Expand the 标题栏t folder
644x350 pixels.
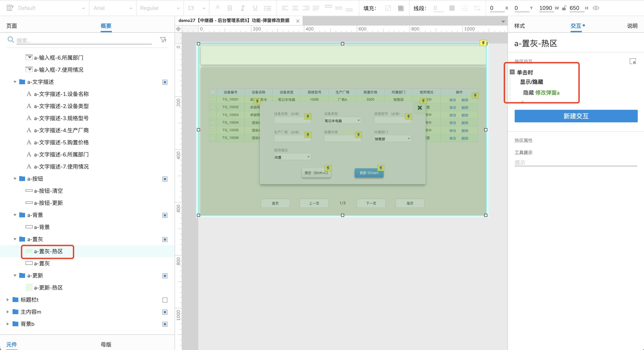point(8,300)
